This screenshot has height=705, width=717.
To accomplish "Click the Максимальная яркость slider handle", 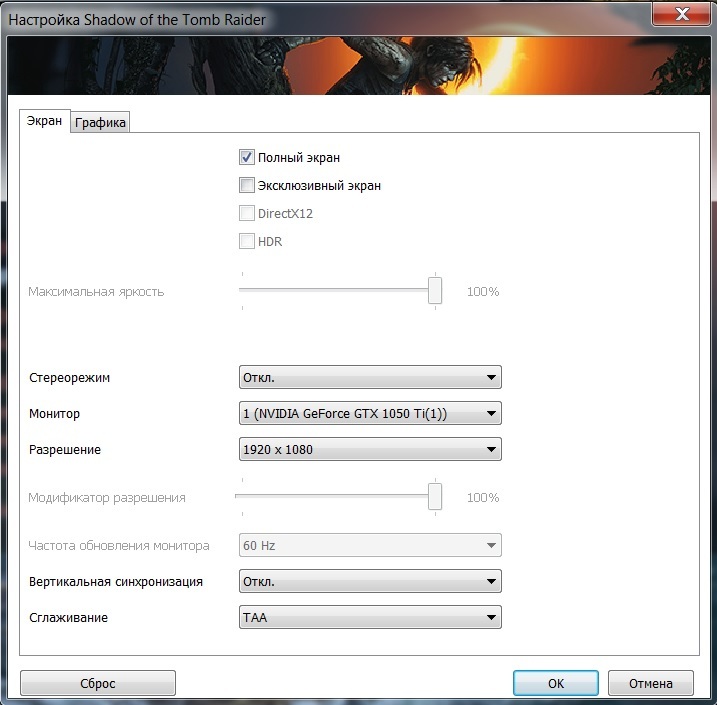I will [435, 290].
